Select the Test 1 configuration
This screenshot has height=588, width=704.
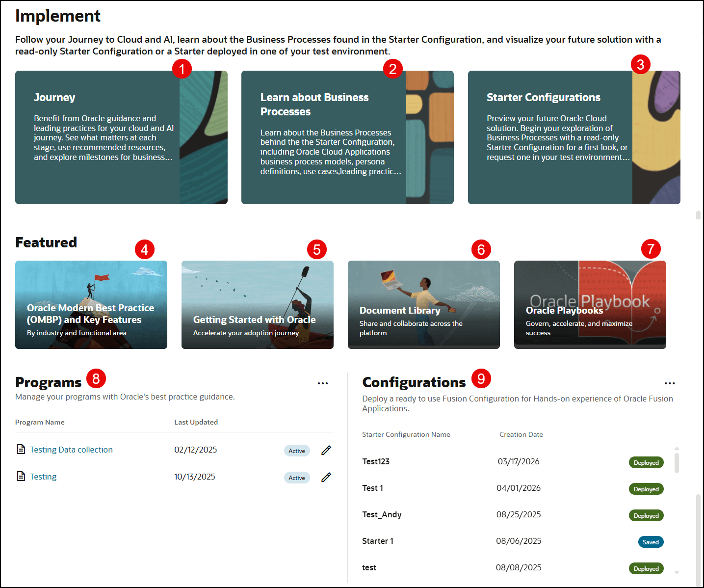513,488
